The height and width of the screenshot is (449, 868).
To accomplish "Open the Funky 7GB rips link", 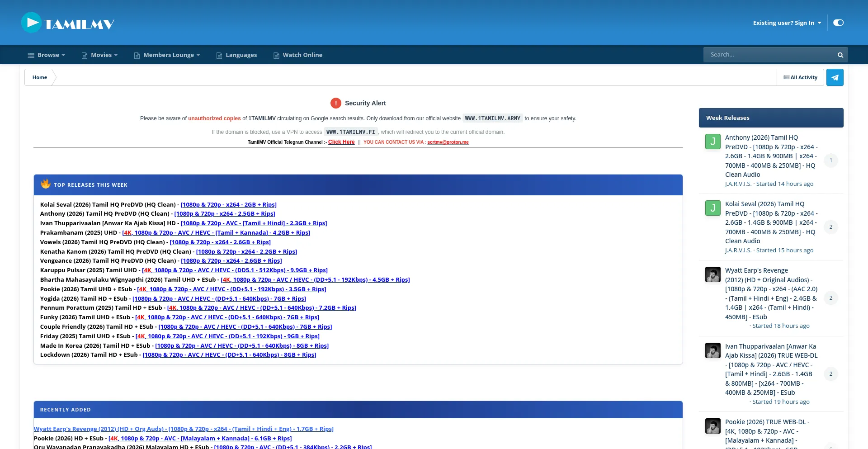I will 227,317.
